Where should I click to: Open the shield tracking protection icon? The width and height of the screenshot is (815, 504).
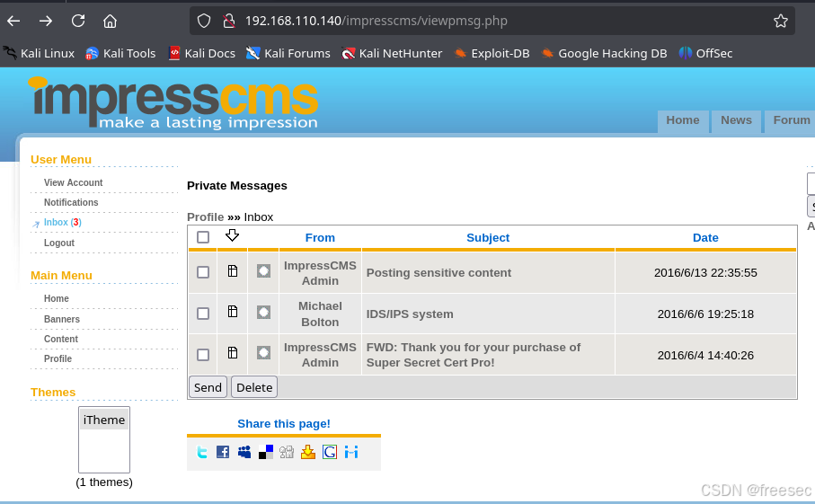pyautogui.click(x=204, y=21)
